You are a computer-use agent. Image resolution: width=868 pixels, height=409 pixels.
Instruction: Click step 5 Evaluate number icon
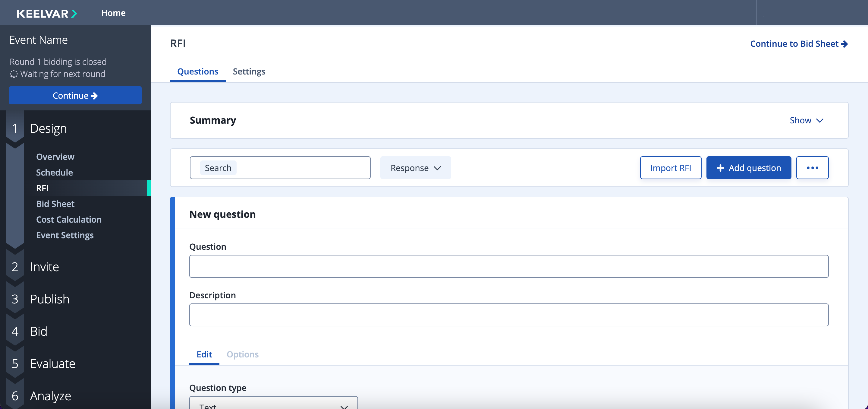[15, 363]
